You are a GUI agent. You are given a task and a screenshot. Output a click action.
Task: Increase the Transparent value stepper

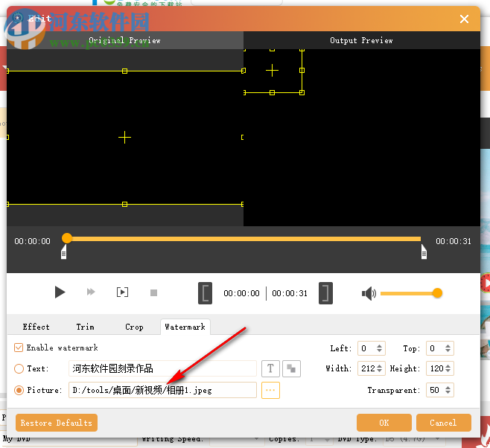[x=448, y=388]
